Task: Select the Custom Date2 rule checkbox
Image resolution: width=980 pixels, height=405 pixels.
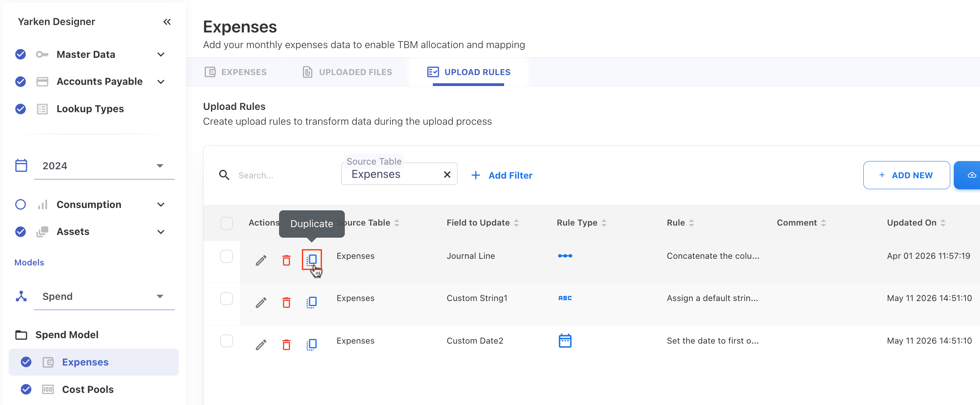Action: (x=227, y=341)
